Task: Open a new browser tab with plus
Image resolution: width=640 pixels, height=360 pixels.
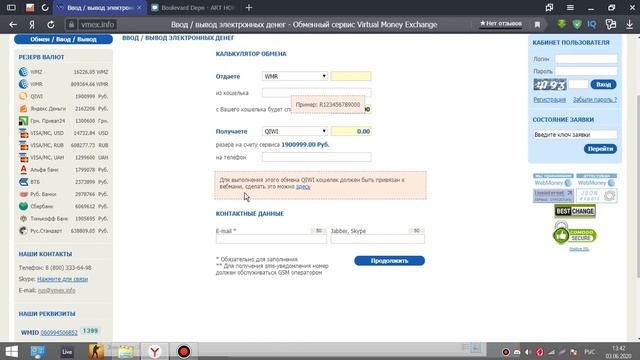Action: 249,7
